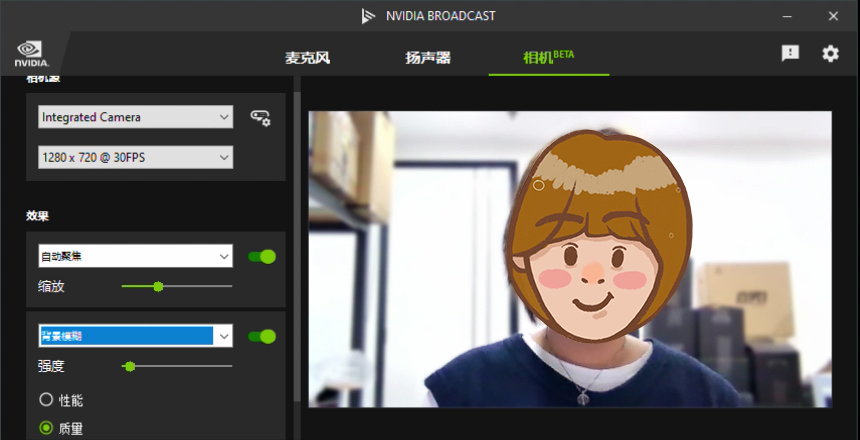
Task: Switch to the 扬声器 tab
Action: click(428, 58)
